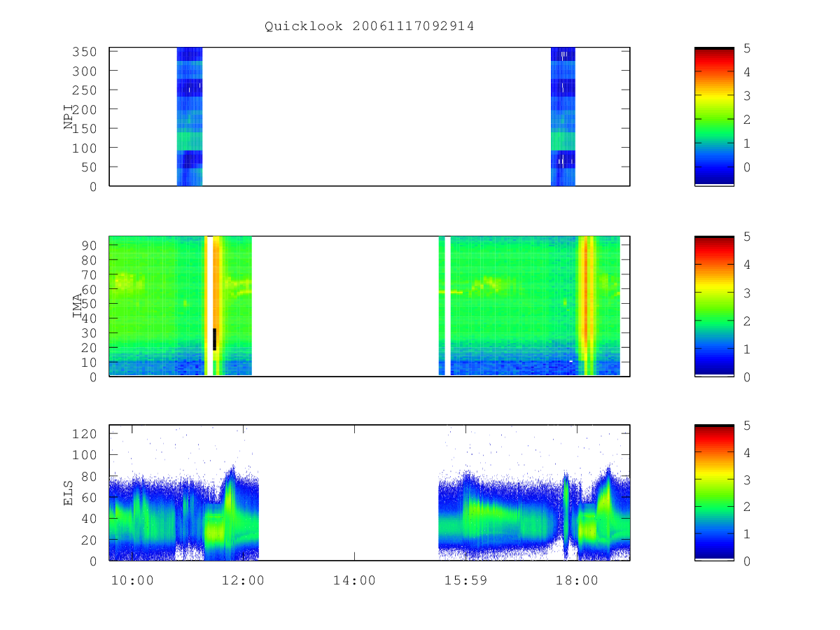Click the 12:00 time axis label
The width and height of the screenshot is (840, 630).
(x=244, y=580)
